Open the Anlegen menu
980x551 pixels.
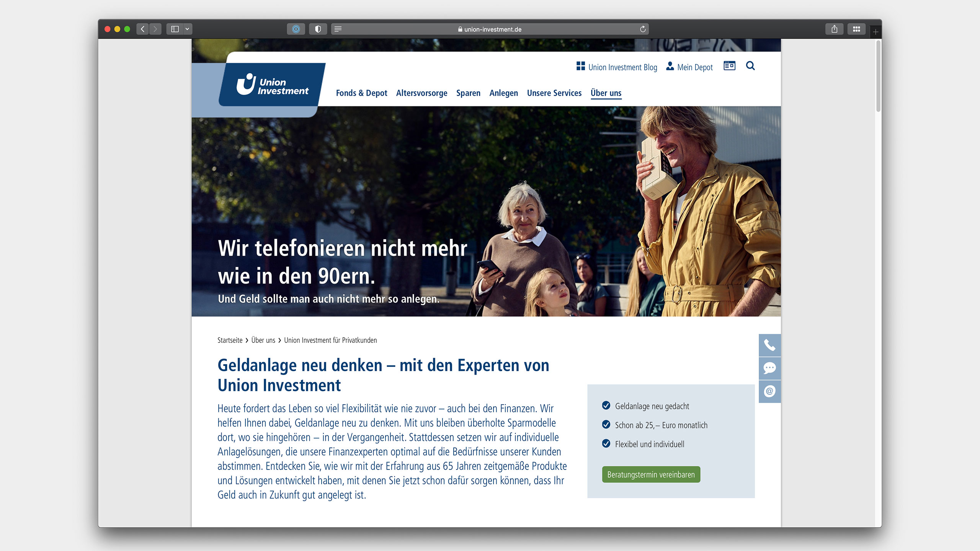pos(503,93)
